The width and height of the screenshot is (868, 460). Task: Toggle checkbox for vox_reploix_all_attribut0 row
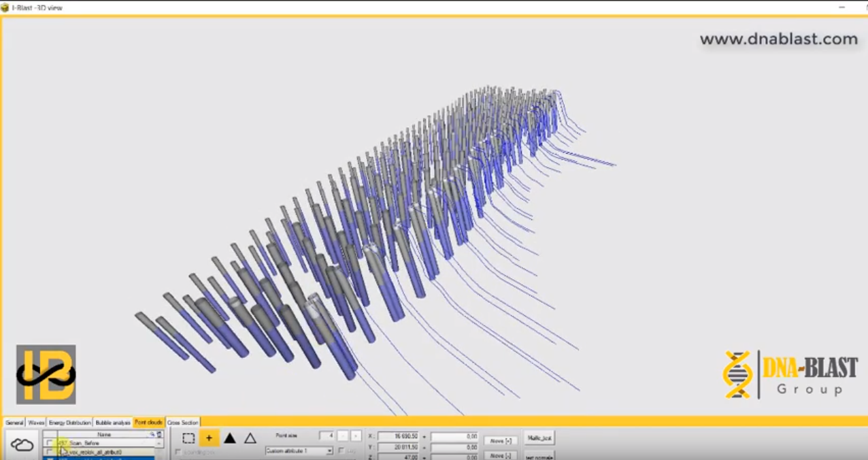(49, 452)
